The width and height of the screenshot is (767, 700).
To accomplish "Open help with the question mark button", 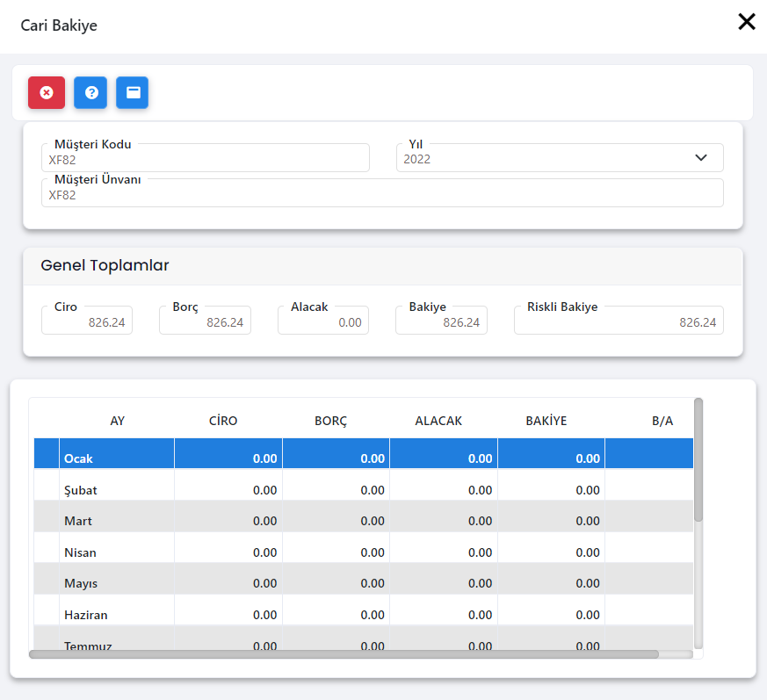I will [91, 92].
